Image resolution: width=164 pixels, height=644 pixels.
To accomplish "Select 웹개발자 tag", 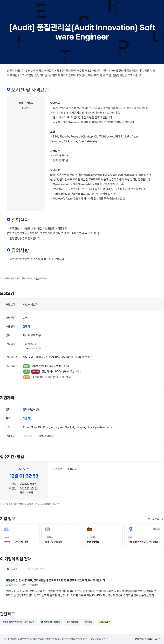I will tap(88, 622).
